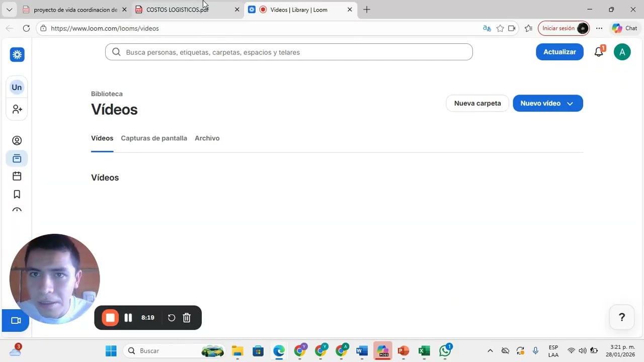The width and height of the screenshot is (644, 362).
Task: Open Copilot Chat in the browser
Action: tap(625, 28)
